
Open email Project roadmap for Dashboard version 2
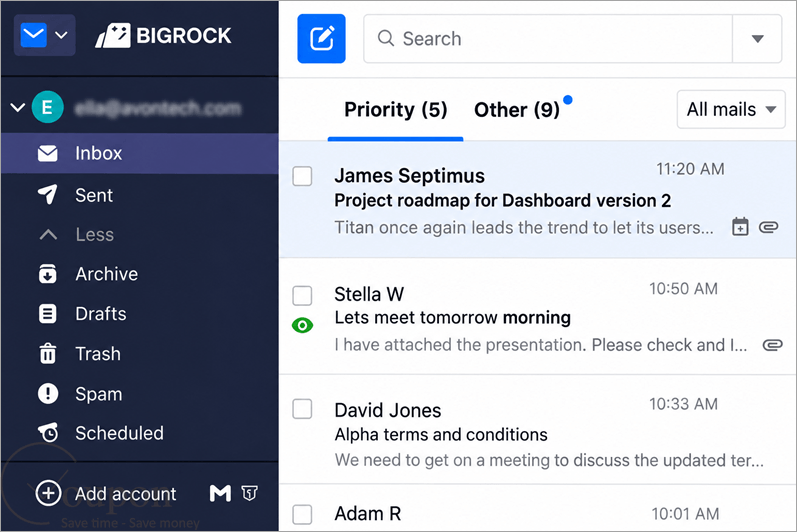(x=503, y=201)
